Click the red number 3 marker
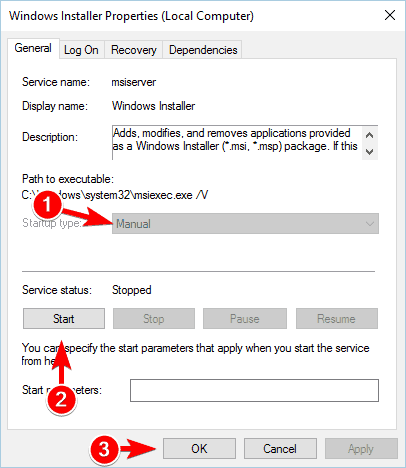Screen dimensions: 406x468 pyautogui.click(x=104, y=449)
